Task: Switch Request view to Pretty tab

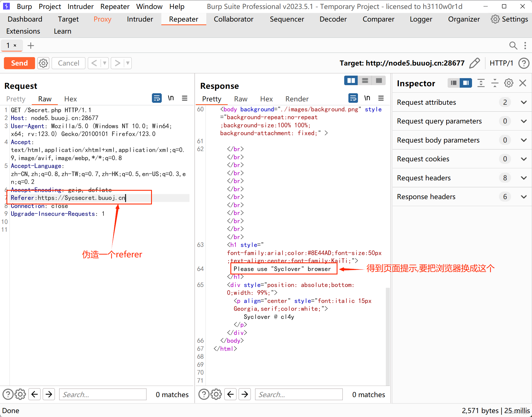Action: coord(16,99)
